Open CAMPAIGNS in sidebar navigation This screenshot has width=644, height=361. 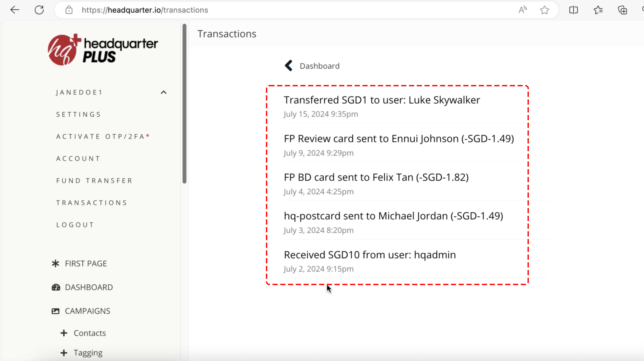pyautogui.click(x=87, y=311)
